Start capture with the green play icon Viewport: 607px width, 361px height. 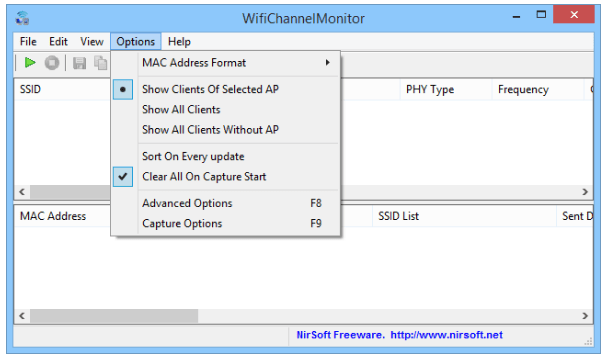pyautogui.click(x=30, y=62)
